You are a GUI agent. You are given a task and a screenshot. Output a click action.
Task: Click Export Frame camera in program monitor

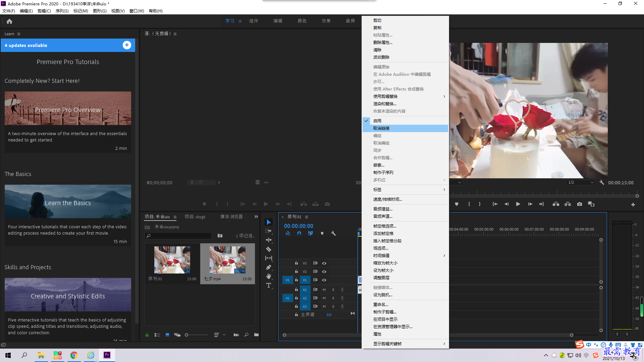coord(579,204)
